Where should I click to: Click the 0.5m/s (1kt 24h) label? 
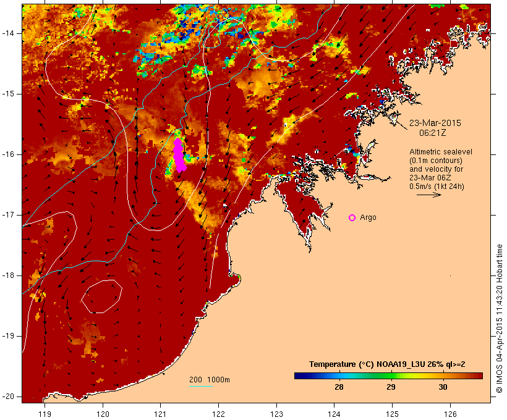(x=437, y=187)
